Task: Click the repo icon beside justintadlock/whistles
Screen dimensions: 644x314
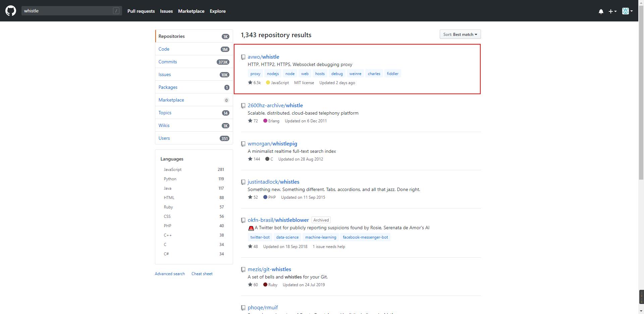Action: (243, 182)
